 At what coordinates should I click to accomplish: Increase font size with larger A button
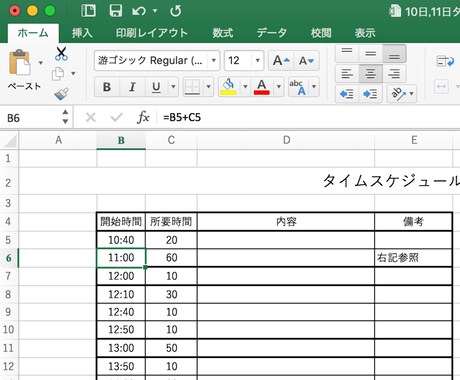pos(281,61)
